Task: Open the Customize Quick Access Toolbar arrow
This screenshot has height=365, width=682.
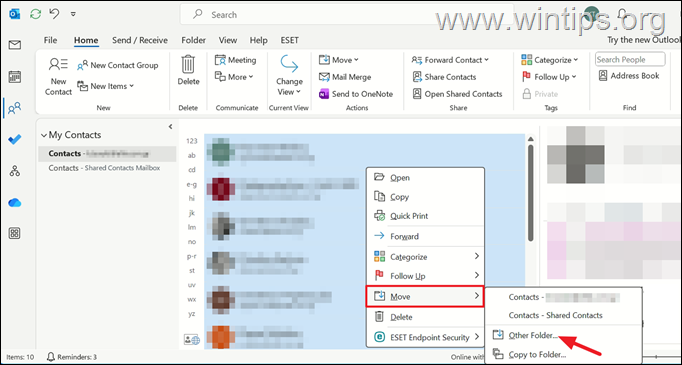Action: coord(73,14)
